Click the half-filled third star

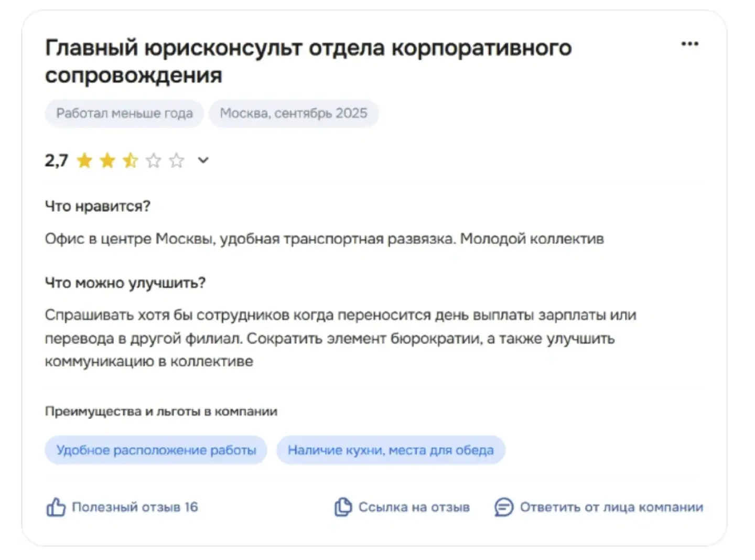tap(131, 160)
